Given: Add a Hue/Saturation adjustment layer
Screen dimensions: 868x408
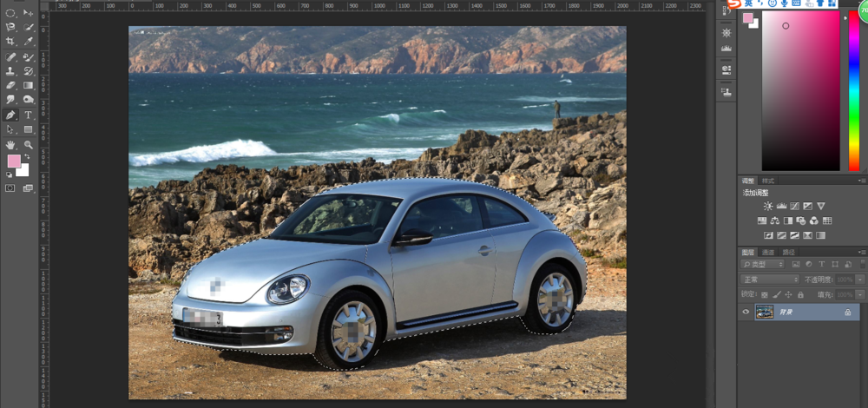Looking at the screenshot, I should tap(762, 220).
